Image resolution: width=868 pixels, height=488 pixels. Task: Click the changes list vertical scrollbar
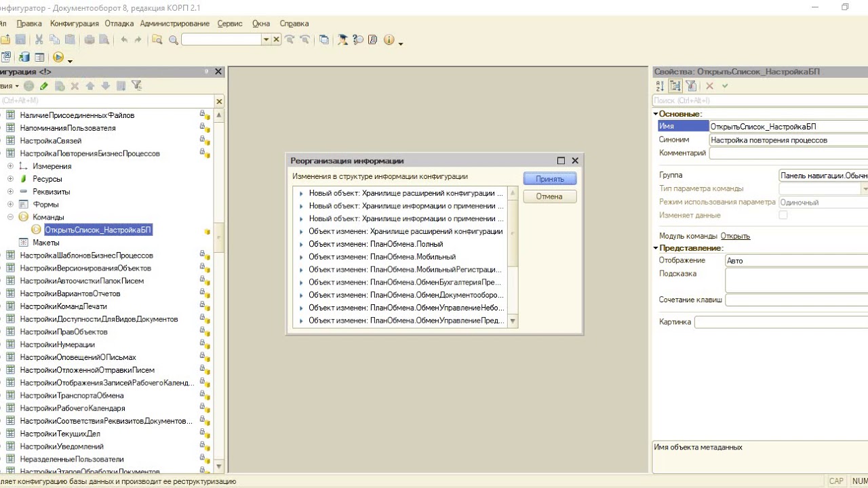coord(513,258)
